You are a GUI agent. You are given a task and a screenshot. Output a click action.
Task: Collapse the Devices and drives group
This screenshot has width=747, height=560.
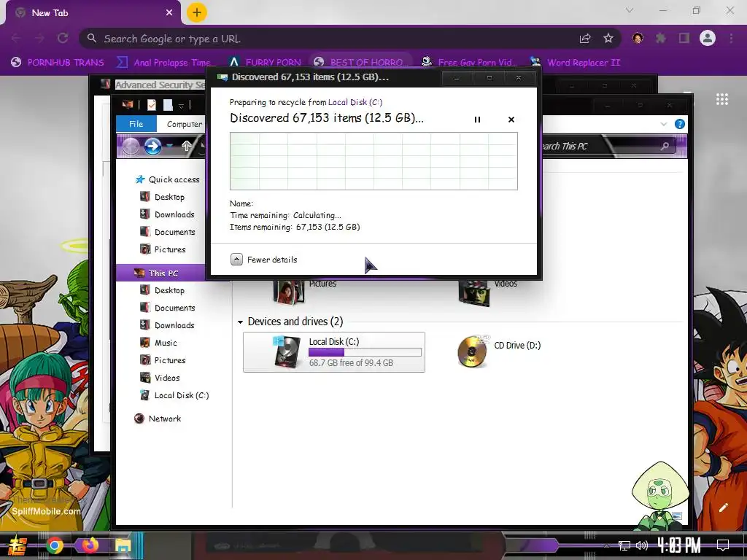click(x=240, y=322)
